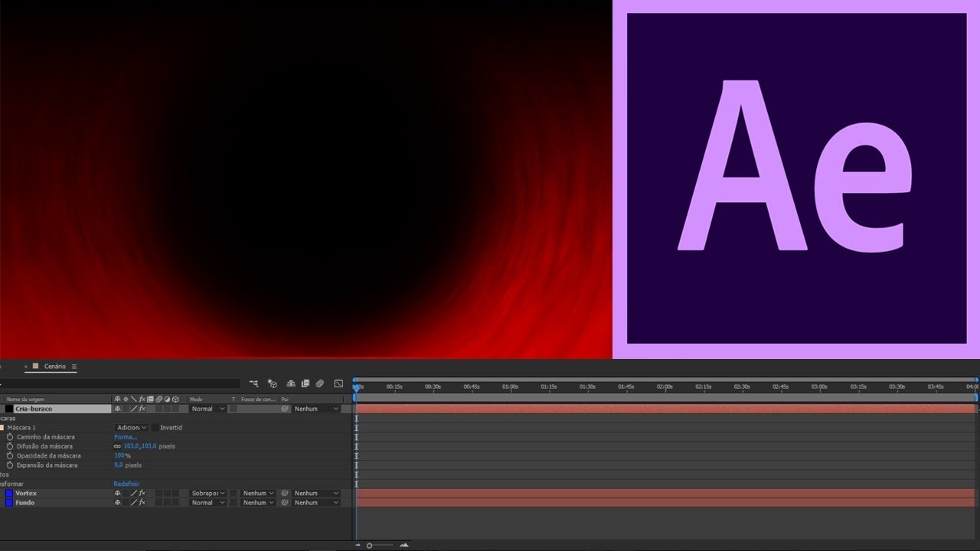
Task: Enable frame blending for composition
Action: point(305,383)
